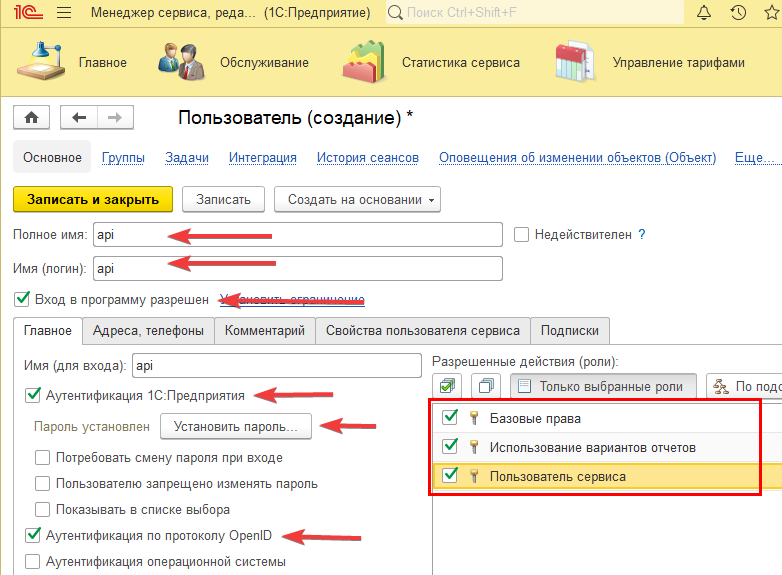Image resolution: width=782 pixels, height=575 pixels.
Task: Go to the home page icon
Action: (x=31, y=118)
